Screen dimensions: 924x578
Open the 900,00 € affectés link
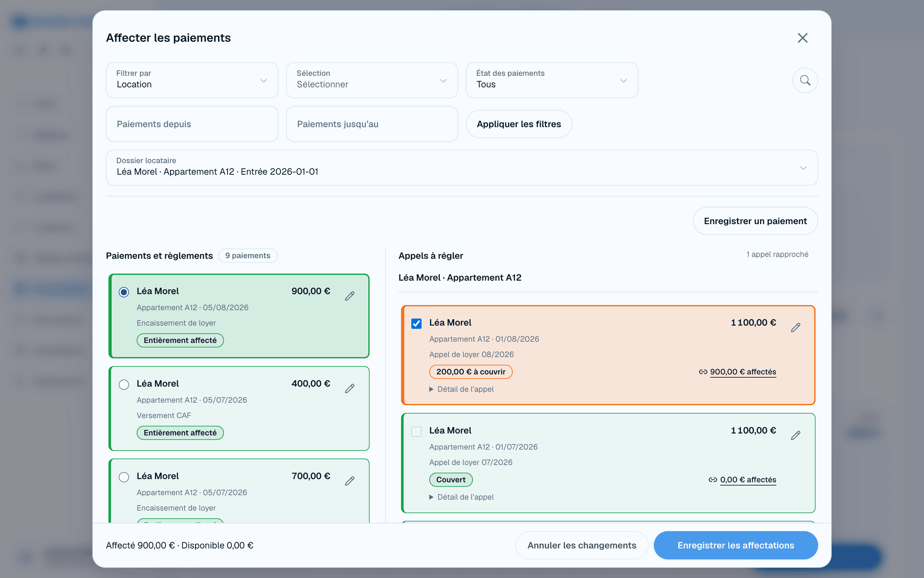pyautogui.click(x=743, y=372)
